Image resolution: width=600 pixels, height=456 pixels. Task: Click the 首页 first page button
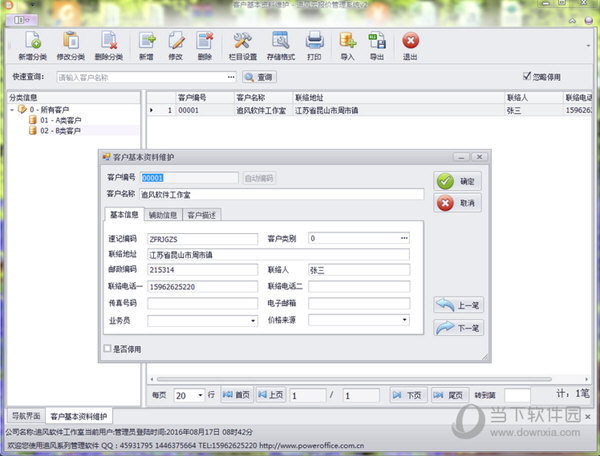236,395
